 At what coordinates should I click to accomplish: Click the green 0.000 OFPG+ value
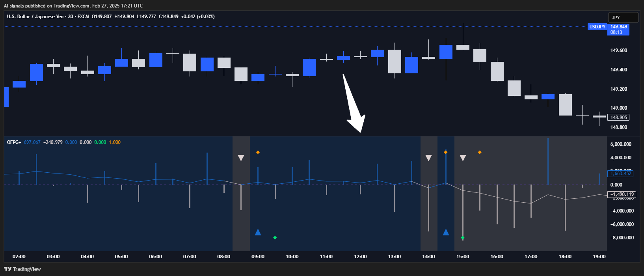pyautogui.click(x=100, y=142)
